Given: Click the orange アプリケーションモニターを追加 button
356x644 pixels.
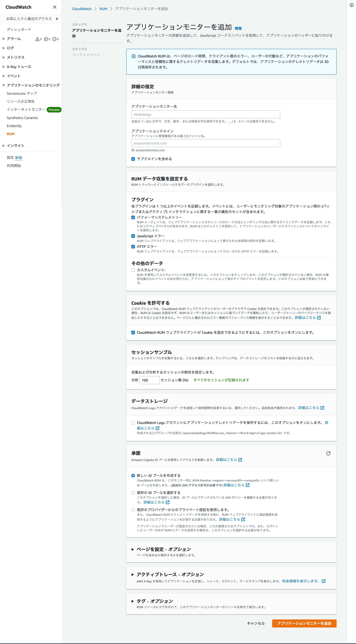Looking at the screenshot, I should point(304,623).
